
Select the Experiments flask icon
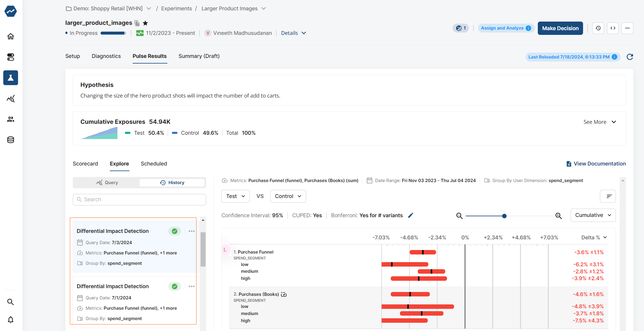coord(11,78)
